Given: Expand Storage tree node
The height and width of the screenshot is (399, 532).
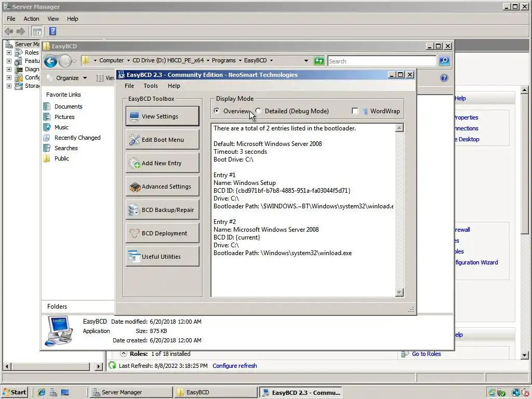Looking at the screenshot, I should tap(9, 86).
